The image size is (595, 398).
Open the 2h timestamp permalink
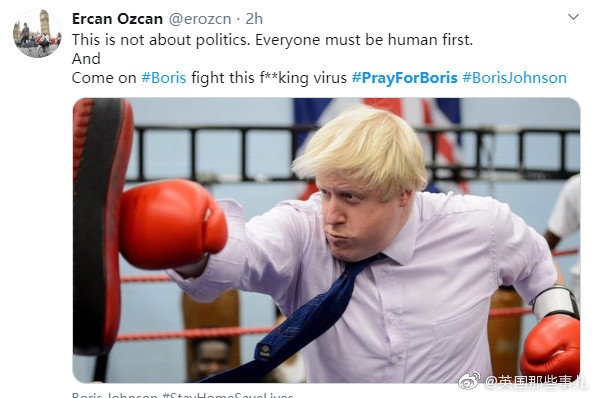point(254,19)
